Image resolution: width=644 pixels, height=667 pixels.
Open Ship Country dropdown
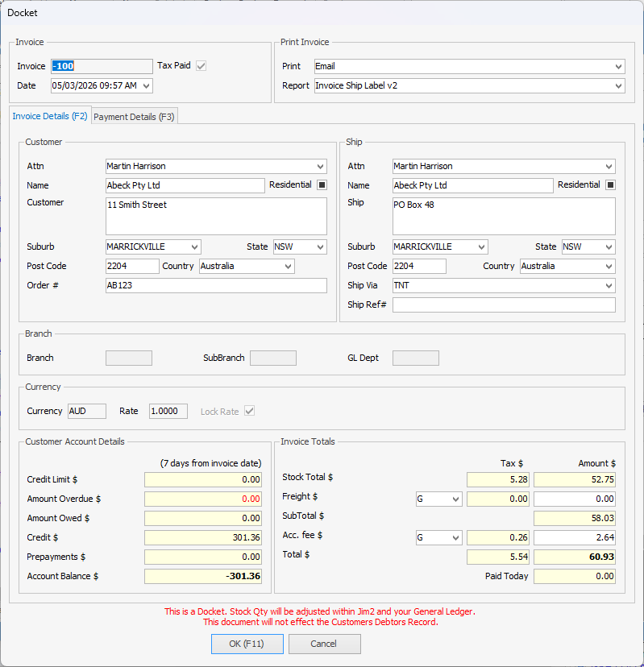[609, 267]
